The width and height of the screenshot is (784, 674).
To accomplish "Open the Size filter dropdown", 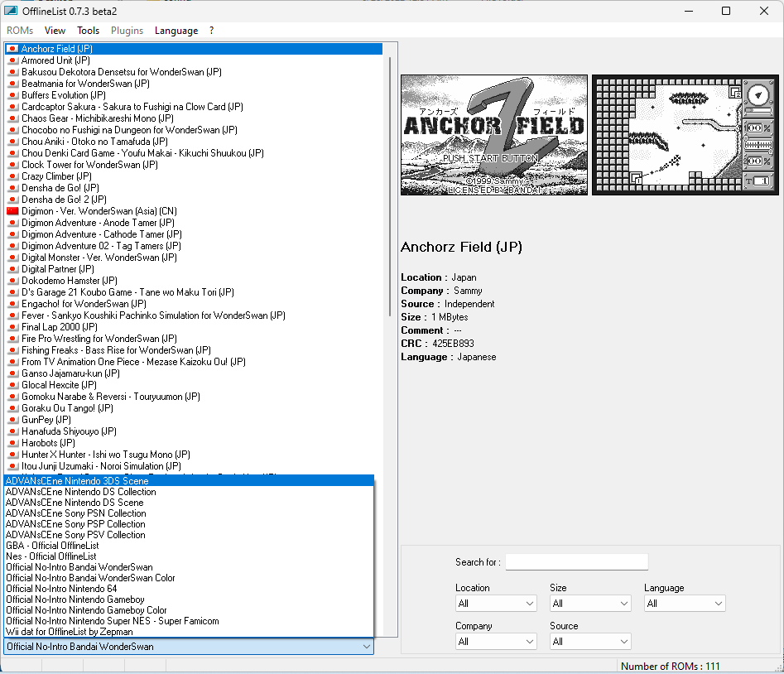I will 590,604.
